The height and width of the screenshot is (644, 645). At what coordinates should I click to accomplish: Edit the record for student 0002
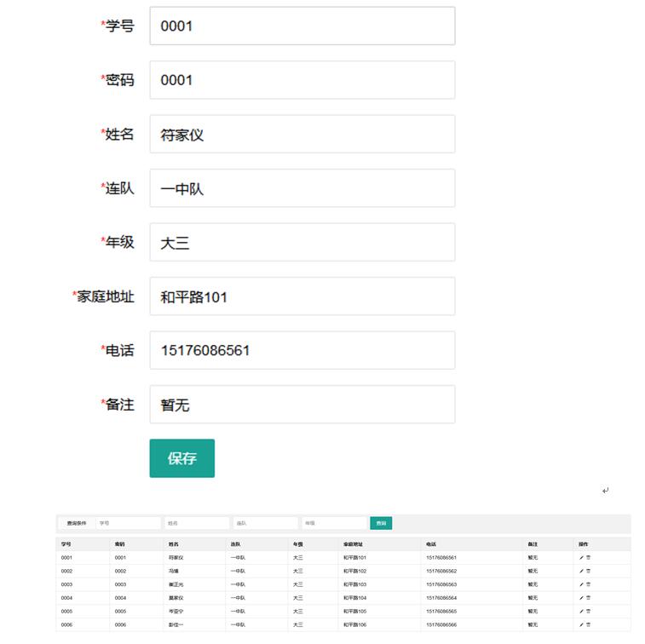click(x=581, y=571)
